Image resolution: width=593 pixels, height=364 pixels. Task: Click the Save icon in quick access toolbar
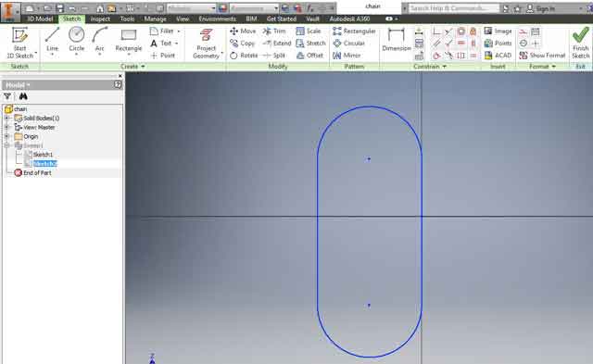click(x=59, y=8)
